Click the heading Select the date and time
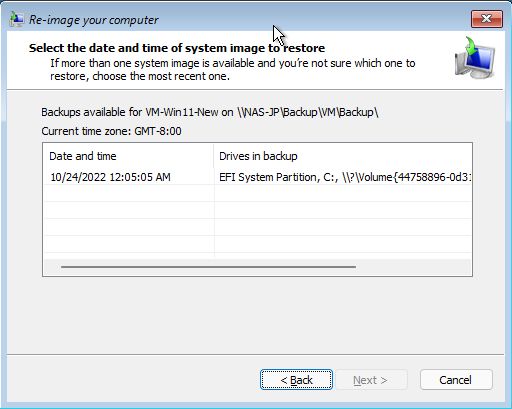The height and width of the screenshot is (409, 512). 177,48
